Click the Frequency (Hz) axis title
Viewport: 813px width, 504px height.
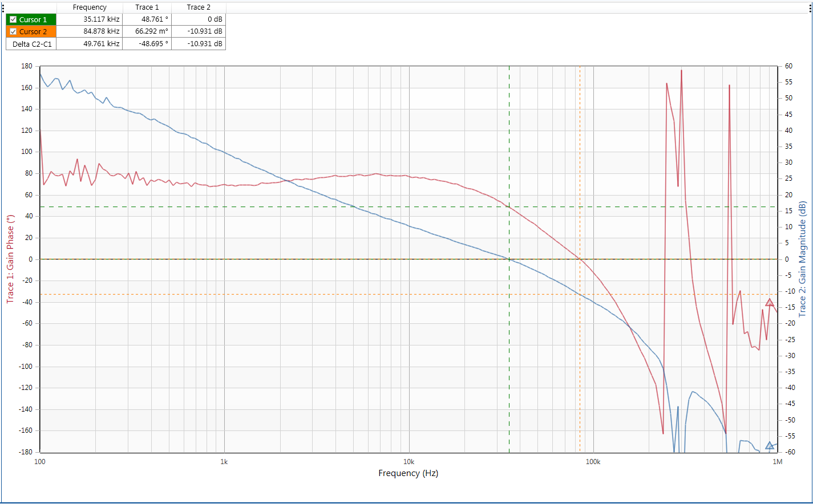click(x=408, y=473)
